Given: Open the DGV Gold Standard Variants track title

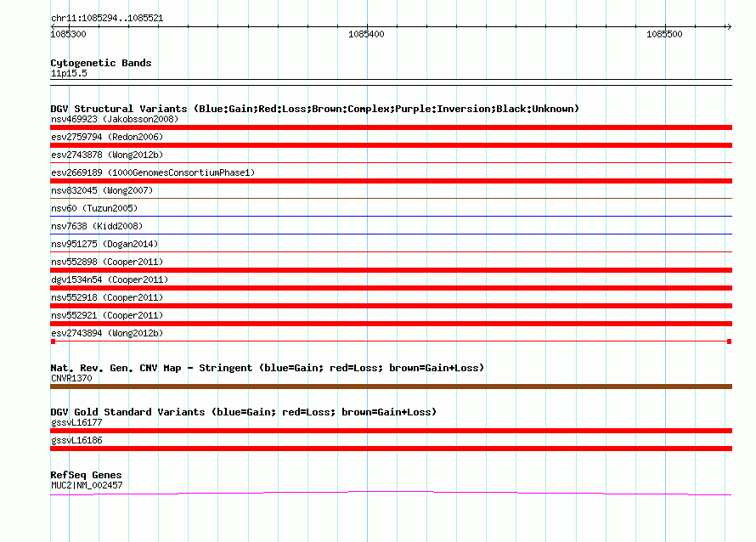Looking at the screenshot, I should 244,412.
